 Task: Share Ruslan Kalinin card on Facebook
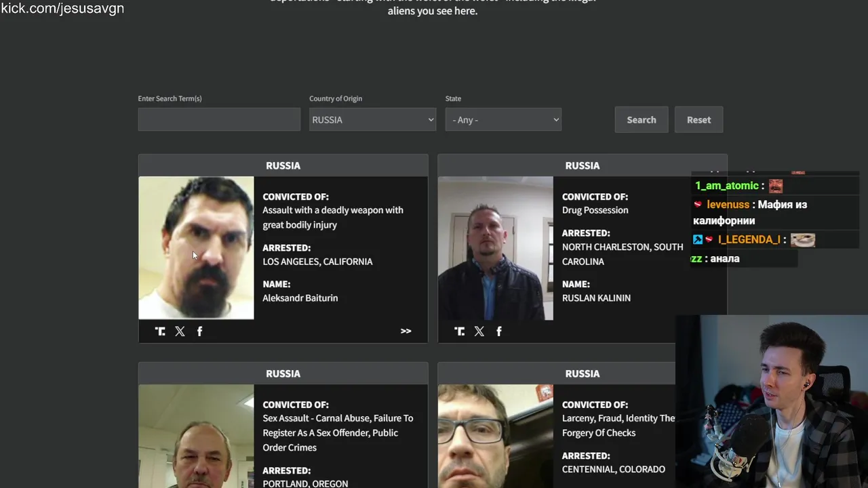tap(499, 331)
